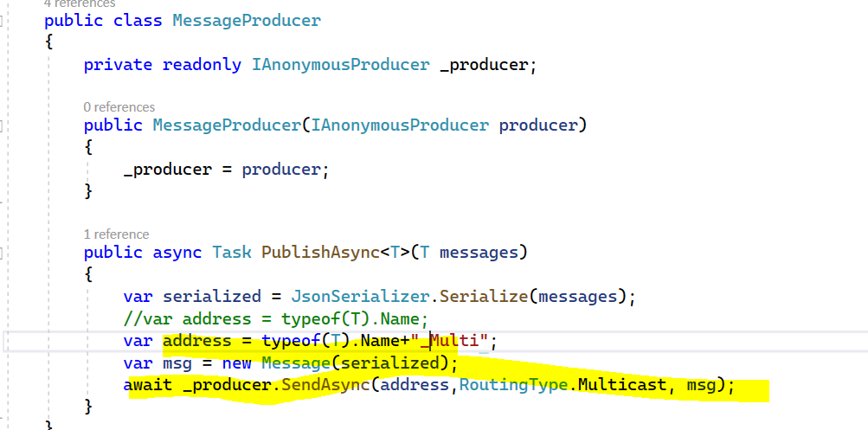The height and width of the screenshot is (430, 868).
Task: Click msg in the "var msg" declaration
Action: [x=177, y=363]
